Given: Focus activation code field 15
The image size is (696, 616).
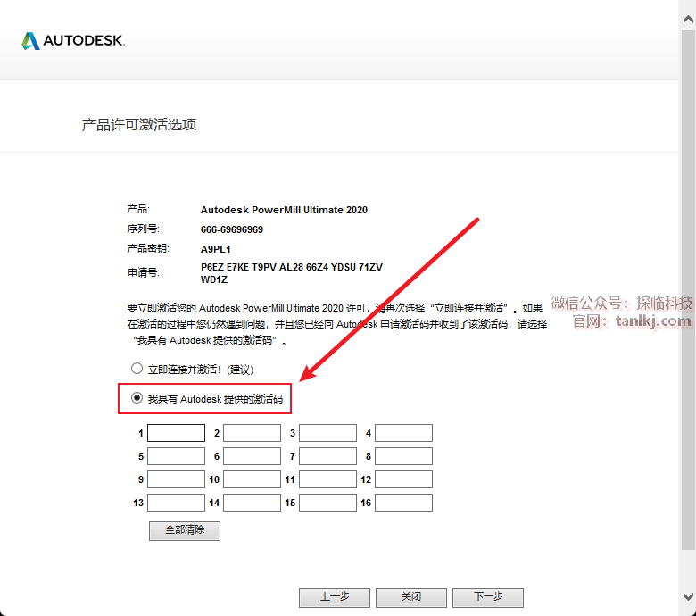Looking at the screenshot, I should pyautogui.click(x=328, y=503).
